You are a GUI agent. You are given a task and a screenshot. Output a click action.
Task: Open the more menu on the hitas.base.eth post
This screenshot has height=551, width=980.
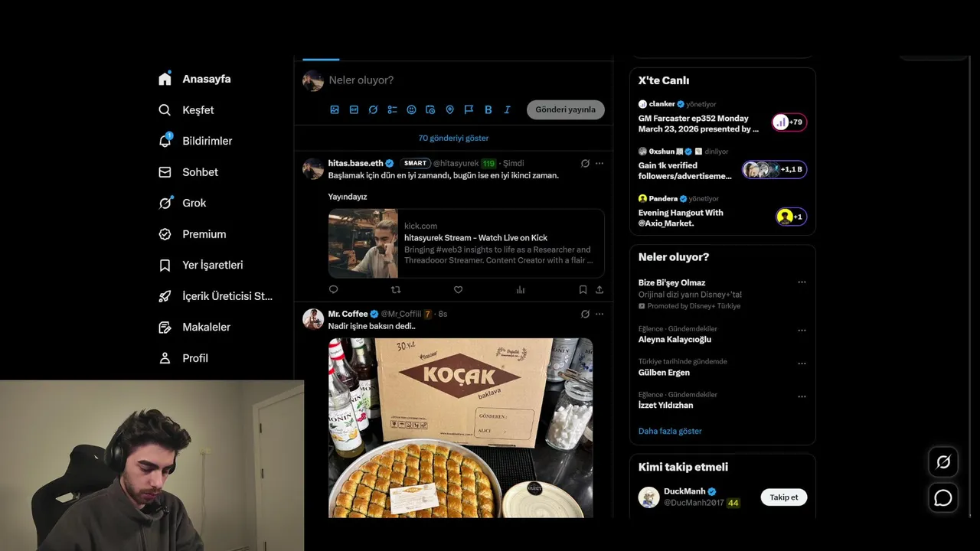click(x=599, y=163)
